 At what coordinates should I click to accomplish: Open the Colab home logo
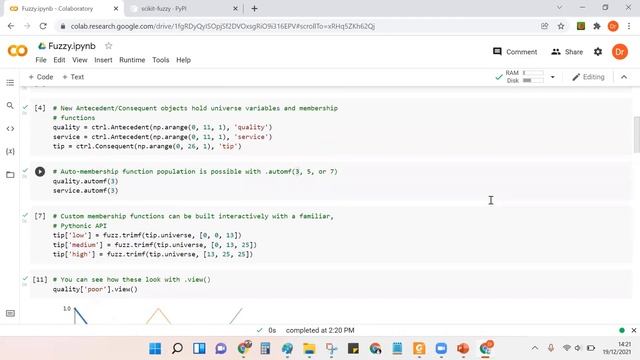click(x=18, y=51)
